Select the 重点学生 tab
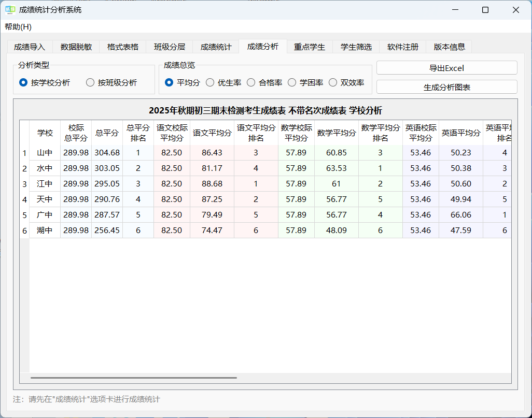The height and width of the screenshot is (418, 532). tap(309, 46)
